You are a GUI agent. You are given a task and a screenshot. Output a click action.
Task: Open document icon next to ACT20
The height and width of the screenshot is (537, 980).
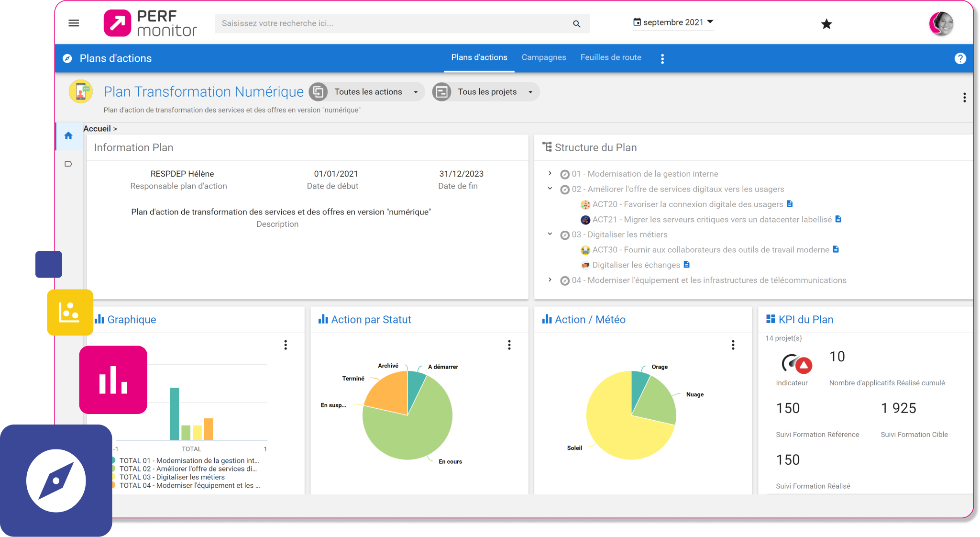[x=790, y=204]
